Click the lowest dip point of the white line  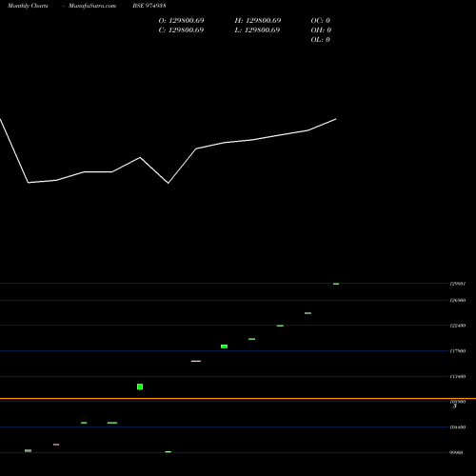click(168, 183)
